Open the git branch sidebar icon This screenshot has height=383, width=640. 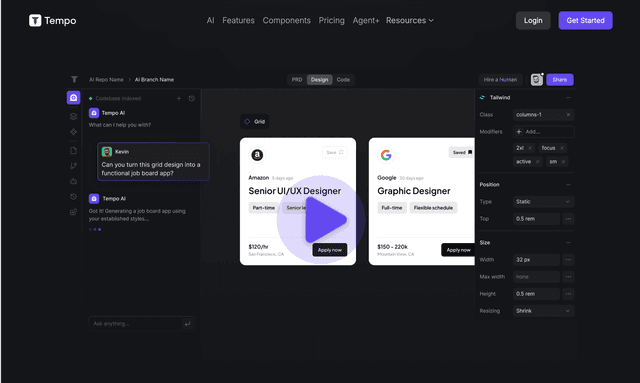tap(73, 166)
